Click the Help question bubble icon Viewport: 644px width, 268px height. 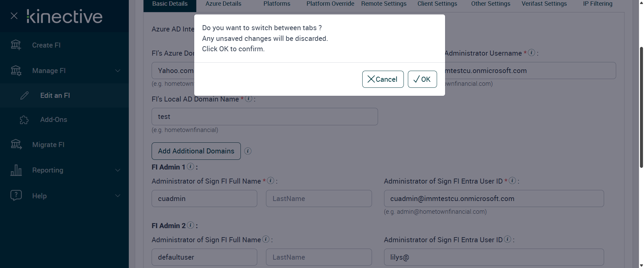(16, 195)
